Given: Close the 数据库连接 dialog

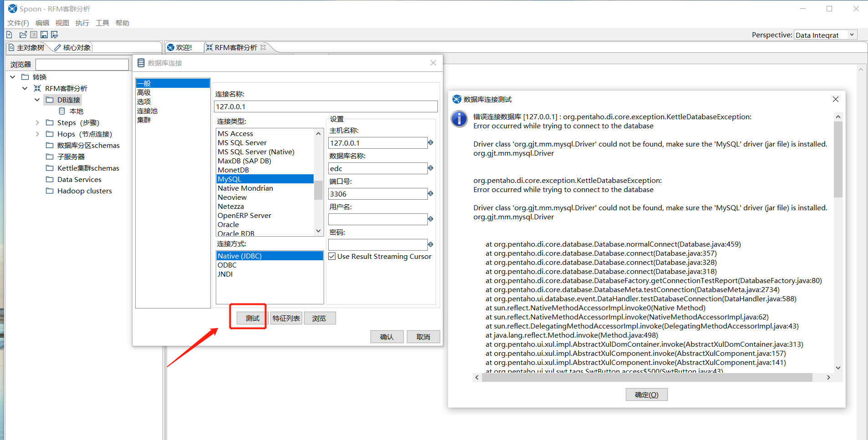Looking at the screenshot, I should (x=433, y=63).
